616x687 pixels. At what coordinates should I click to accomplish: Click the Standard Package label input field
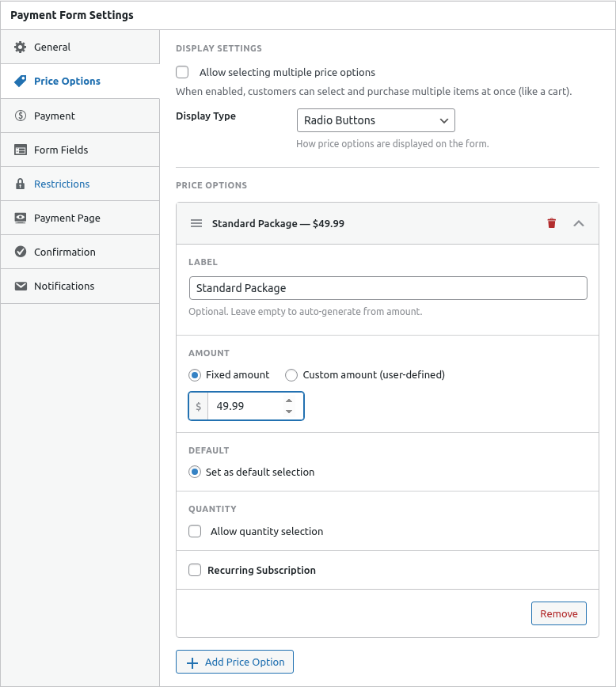coord(387,287)
